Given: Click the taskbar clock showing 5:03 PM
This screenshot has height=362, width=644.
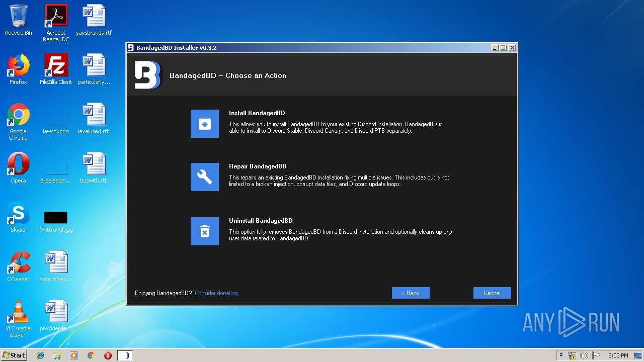Looking at the screenshot, I should (618, 355).
